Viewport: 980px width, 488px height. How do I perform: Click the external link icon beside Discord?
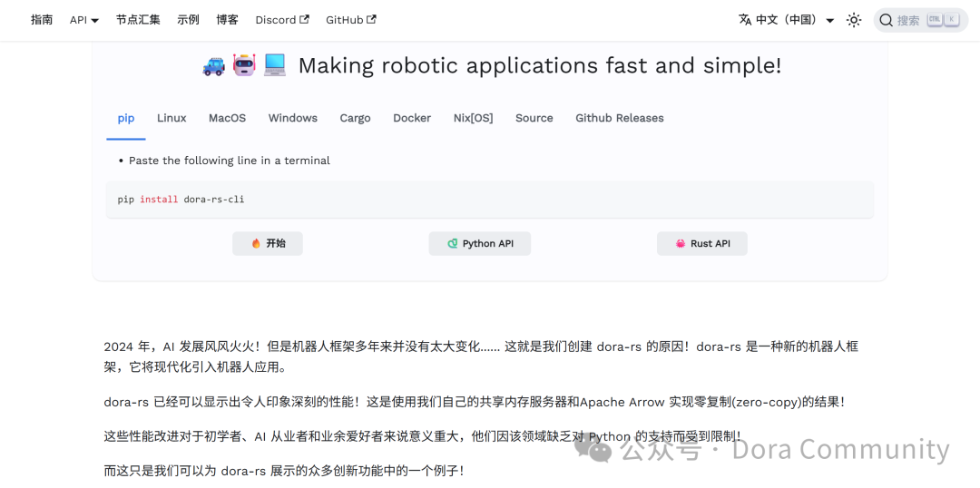pos(305,19)
